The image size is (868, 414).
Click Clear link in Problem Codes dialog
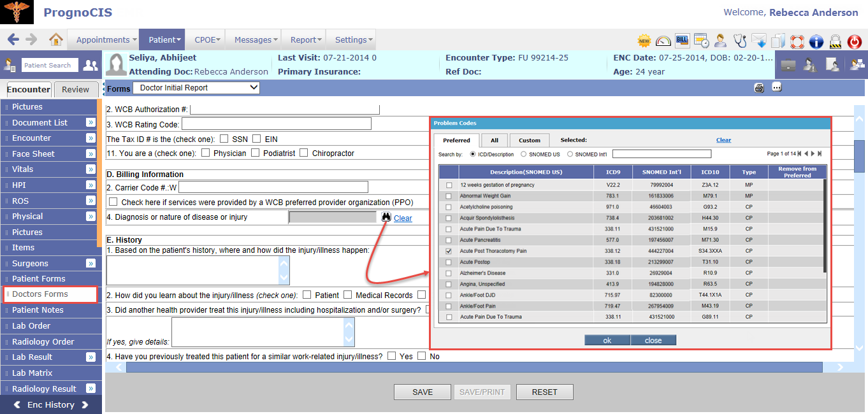(723, 140)
